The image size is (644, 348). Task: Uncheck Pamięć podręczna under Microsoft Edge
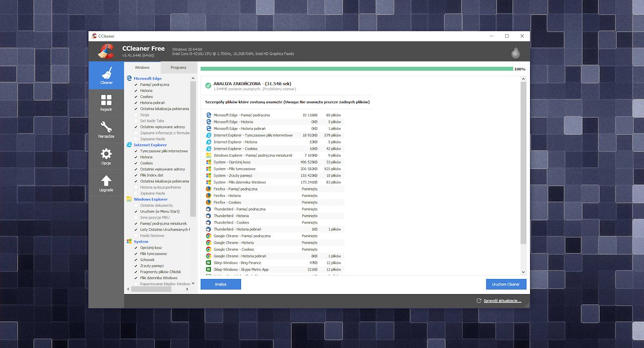click(x=136, y=85)
